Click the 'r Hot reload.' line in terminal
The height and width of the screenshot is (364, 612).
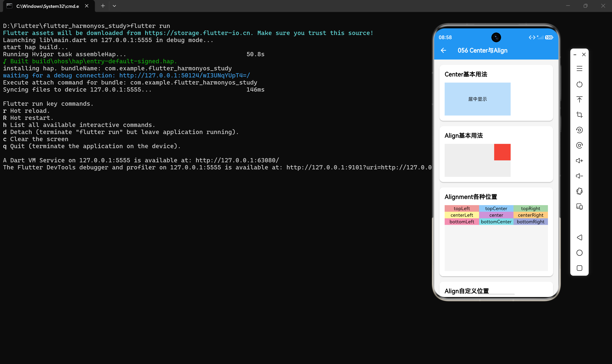tap(26, 111)
